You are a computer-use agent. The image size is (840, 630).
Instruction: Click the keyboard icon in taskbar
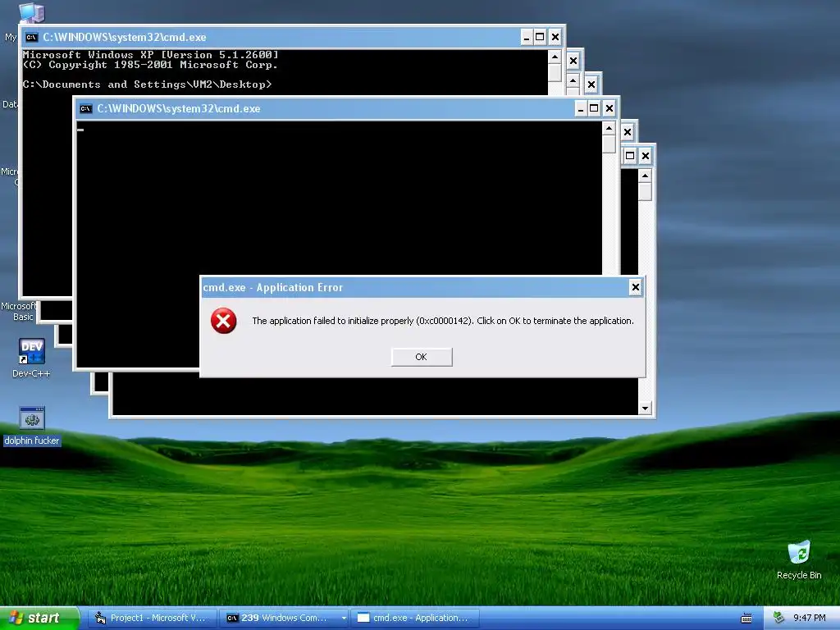point(746,619)
